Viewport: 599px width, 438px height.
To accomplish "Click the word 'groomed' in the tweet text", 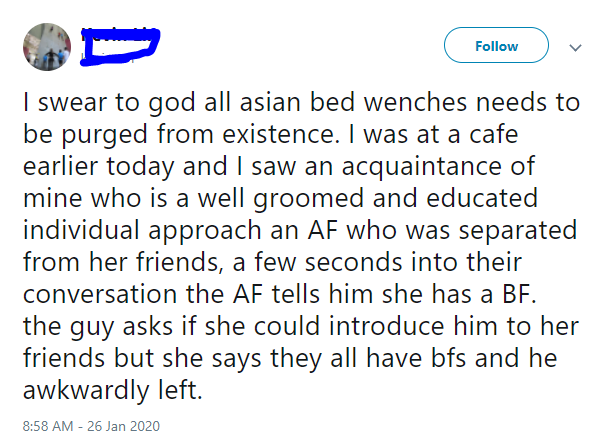I will (308, 199).
